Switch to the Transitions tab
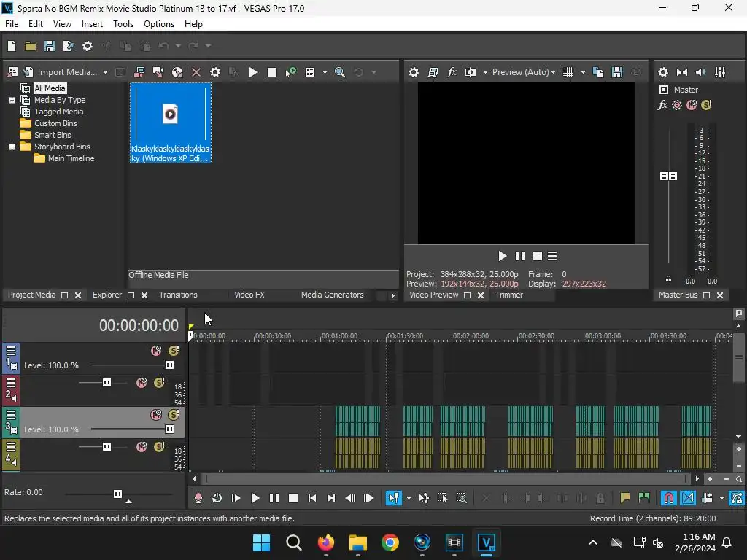 [178, 295]
